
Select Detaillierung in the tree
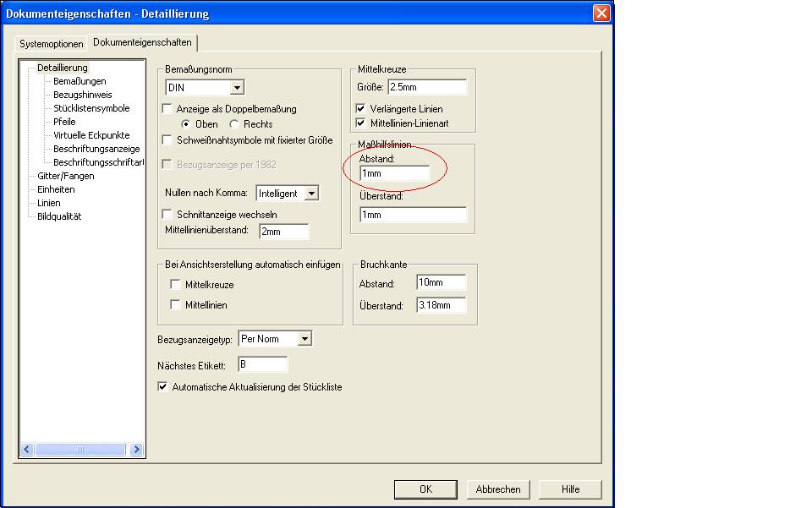(63, 68)
